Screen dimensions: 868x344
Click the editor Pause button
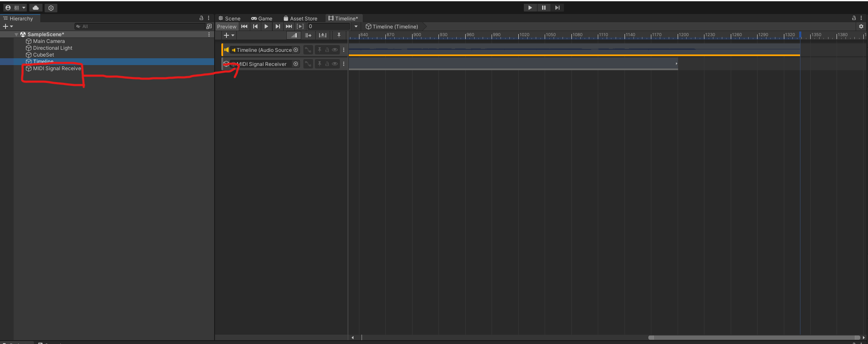[543, 8]
